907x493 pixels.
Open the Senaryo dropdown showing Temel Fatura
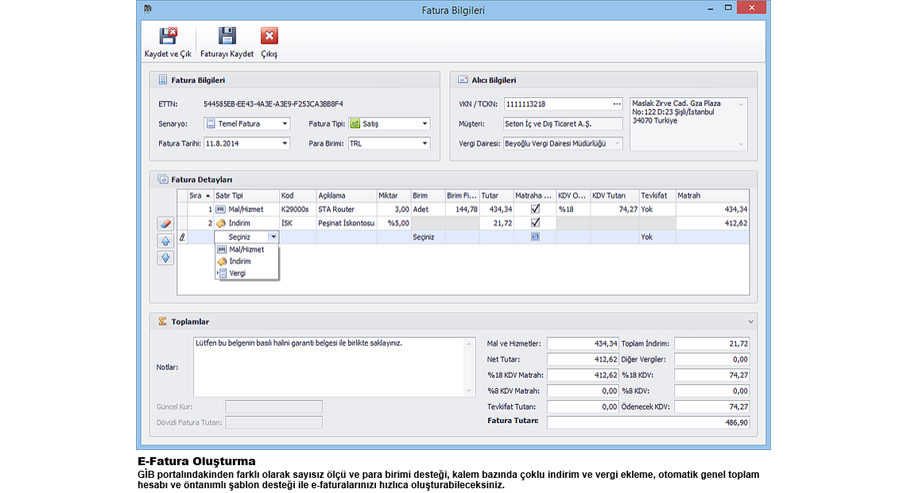[x=285, y=124]
